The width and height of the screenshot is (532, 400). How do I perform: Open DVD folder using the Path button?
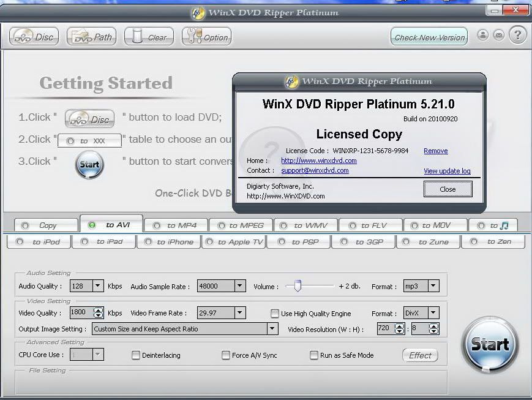point(92,36)
